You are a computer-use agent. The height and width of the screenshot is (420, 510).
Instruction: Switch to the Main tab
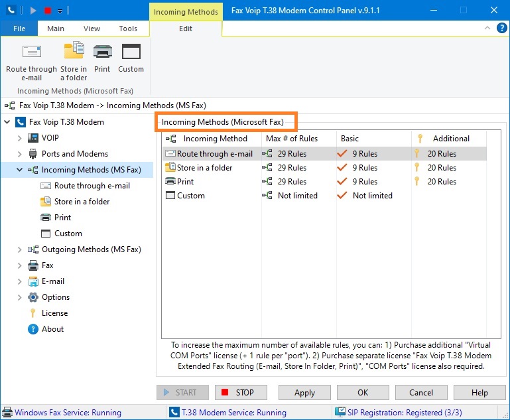[56, 29]
